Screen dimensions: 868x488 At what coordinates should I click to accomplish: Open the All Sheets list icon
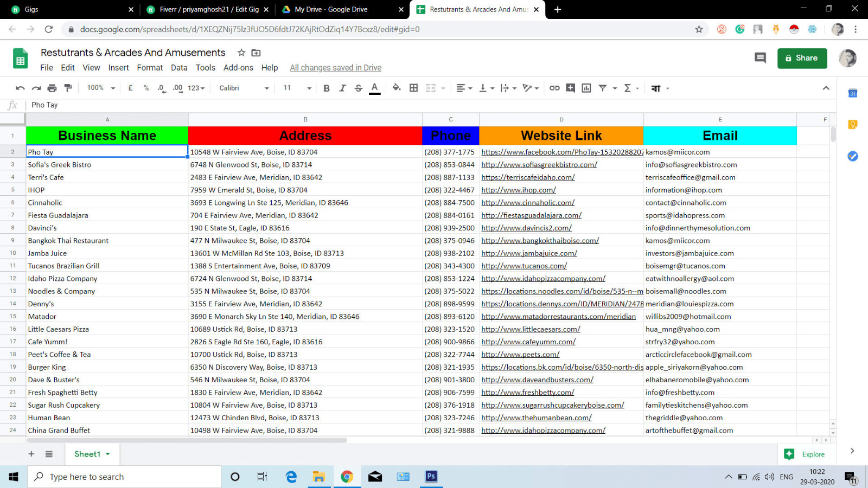pos(49,454)
